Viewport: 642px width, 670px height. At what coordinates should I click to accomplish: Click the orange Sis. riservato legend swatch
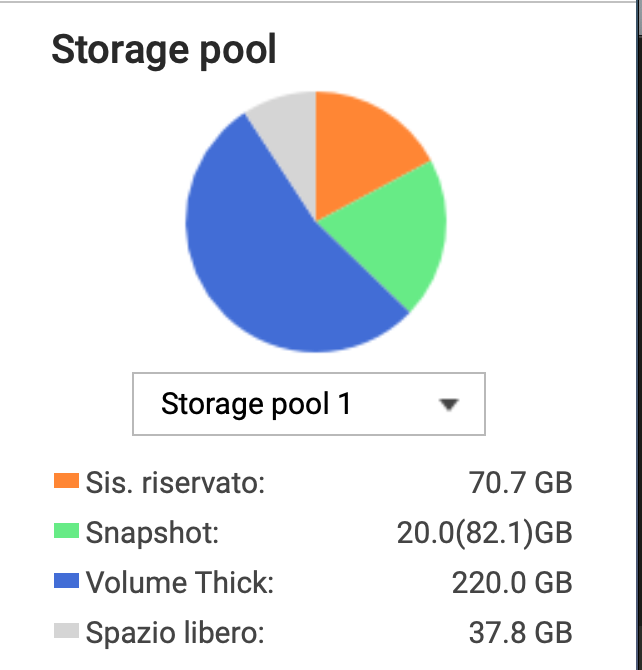coord(66,482)
